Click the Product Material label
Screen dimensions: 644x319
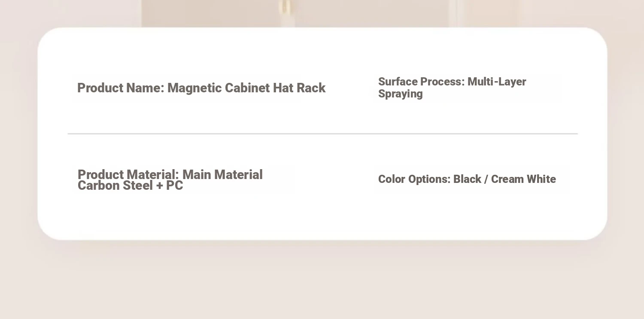point(128,175)
